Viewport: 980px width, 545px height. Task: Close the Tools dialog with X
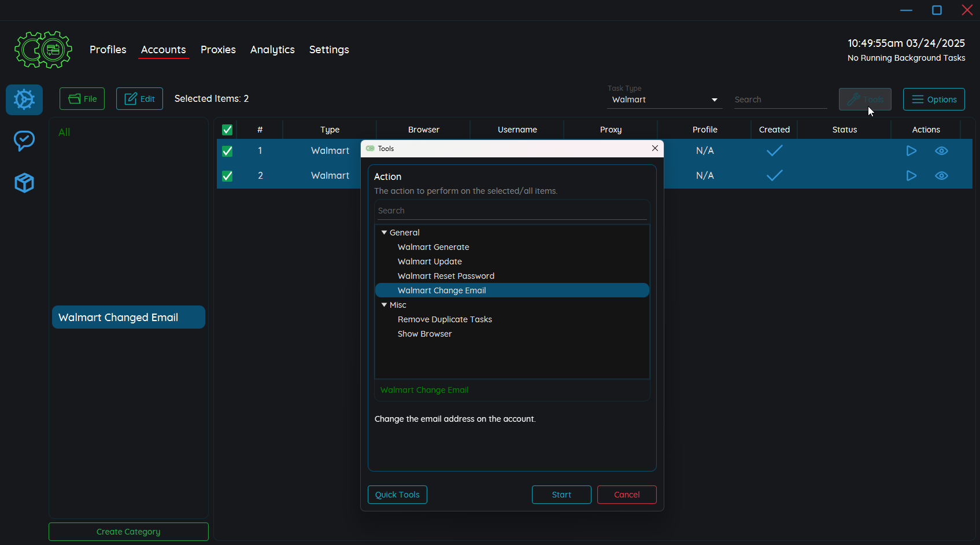[655, 149]
